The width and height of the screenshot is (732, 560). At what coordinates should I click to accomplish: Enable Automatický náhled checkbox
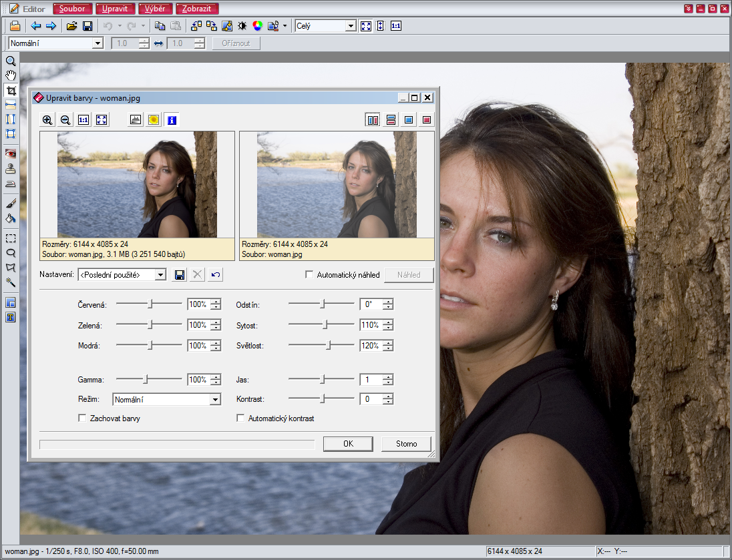tap(309, 274)
